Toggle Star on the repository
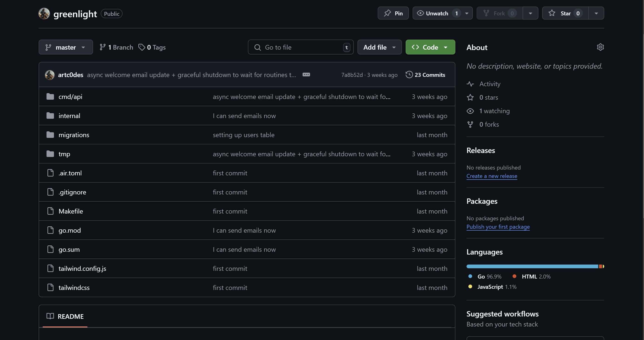This screenshot has width=644, height=340. tap(565, 13)
